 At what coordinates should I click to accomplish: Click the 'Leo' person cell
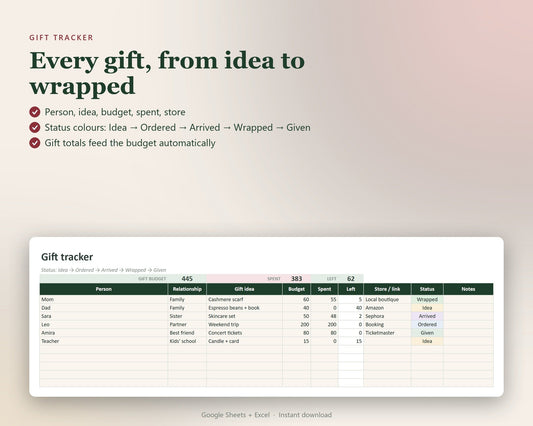[104, 324]
